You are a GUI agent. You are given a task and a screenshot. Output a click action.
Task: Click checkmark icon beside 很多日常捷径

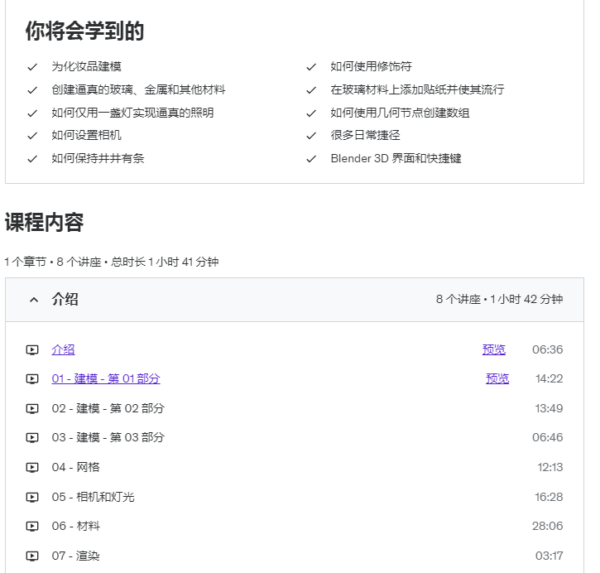coord(311,136)
